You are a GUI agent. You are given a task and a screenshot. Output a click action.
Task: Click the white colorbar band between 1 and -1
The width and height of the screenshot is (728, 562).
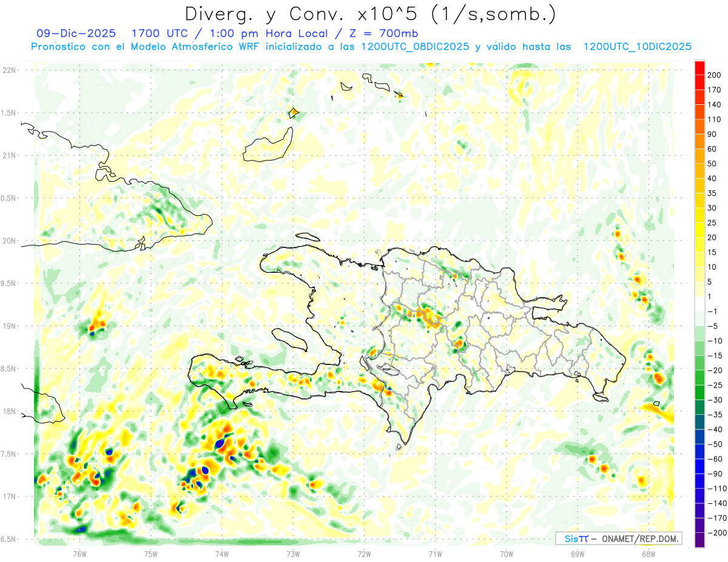(x=699, y=304)
